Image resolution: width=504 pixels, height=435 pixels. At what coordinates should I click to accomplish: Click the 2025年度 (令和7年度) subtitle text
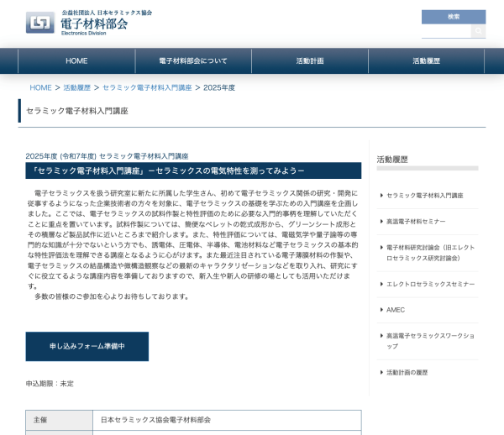click(x=107, y=156)
